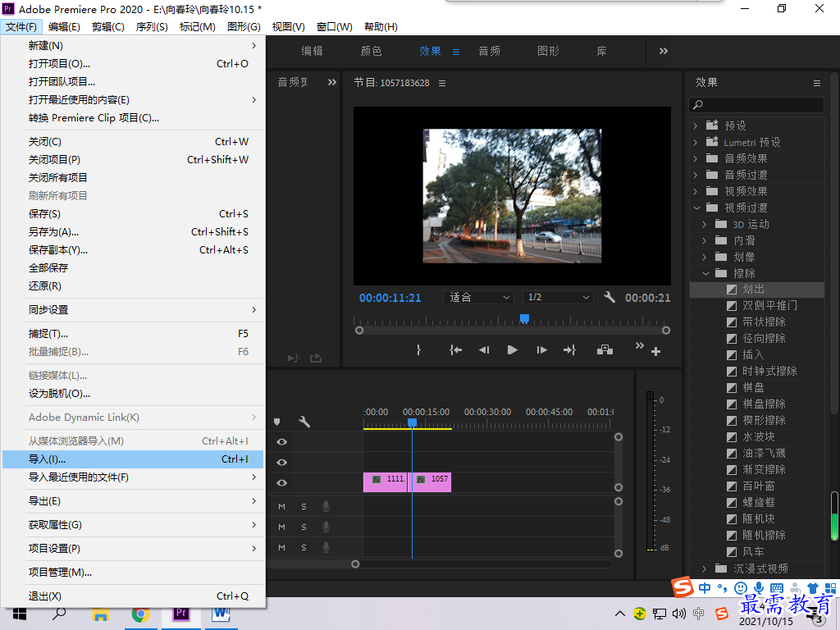Open the 适合 zoom level dropdown
840x630 pixels.
[x=478, y=297]
